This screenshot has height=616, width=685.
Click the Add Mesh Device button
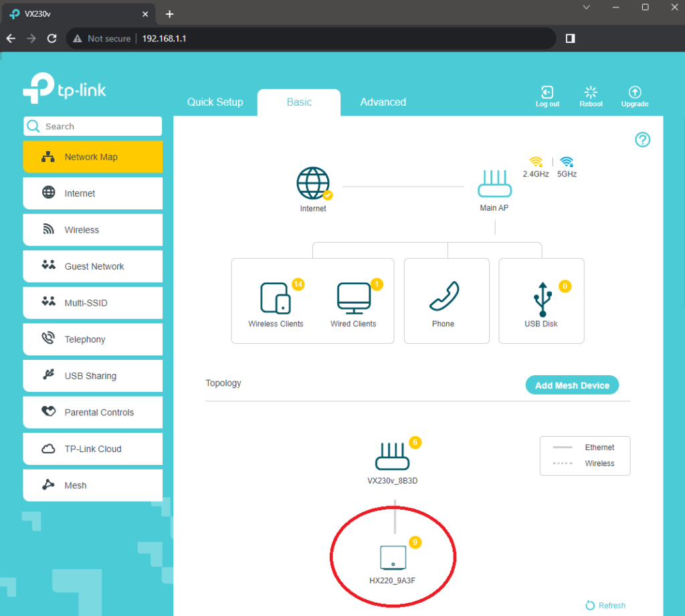tap(572, 385)
